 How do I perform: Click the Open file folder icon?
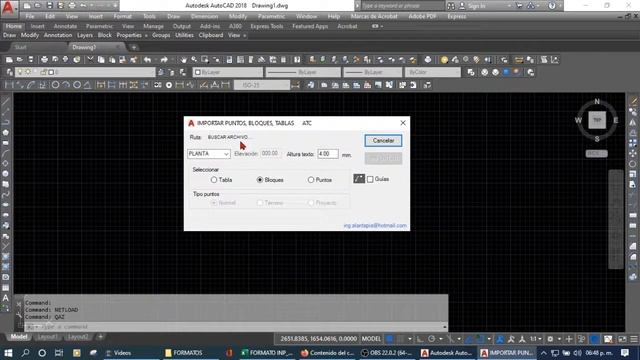coord(20,60)
